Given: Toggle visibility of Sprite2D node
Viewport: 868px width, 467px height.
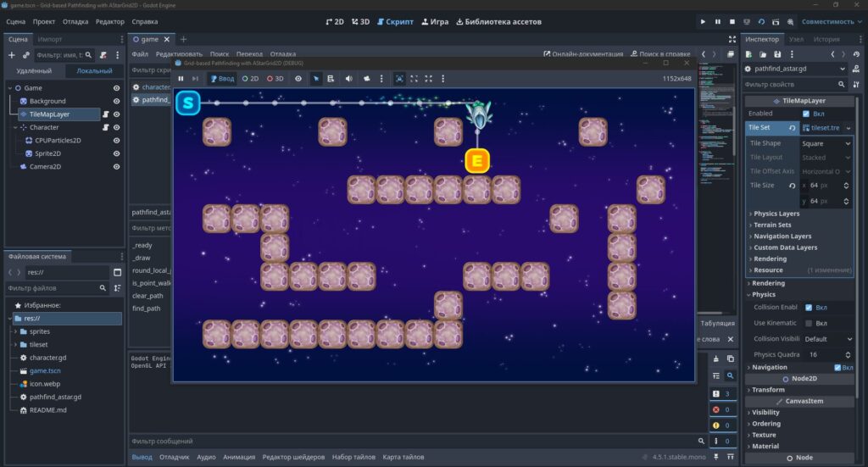Looking at the screenshot, I should click(116, 153).
